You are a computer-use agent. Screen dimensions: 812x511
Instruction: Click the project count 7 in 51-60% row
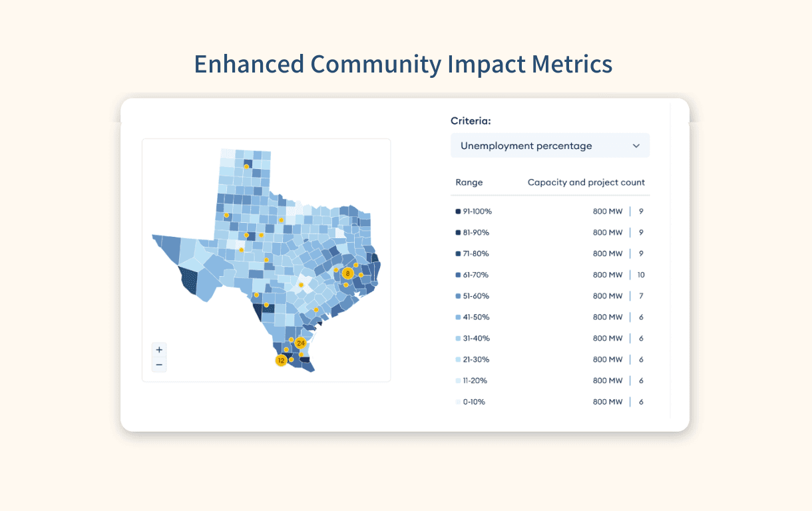tap(641, 296)
